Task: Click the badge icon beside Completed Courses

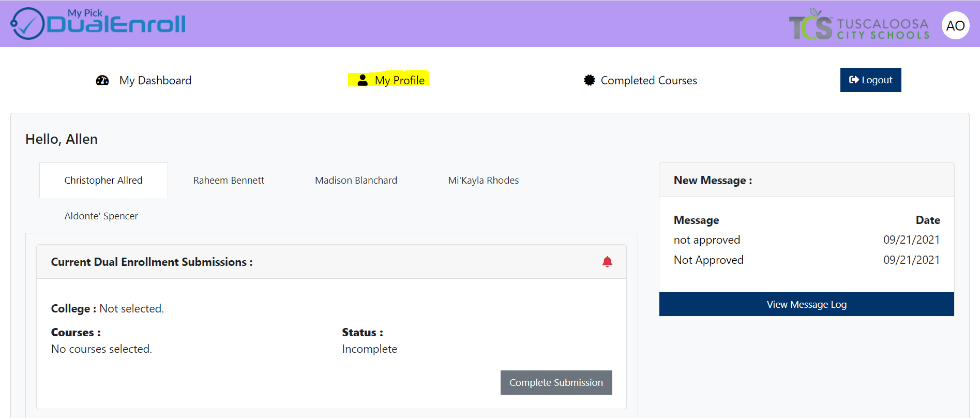Action: point(589,80)
